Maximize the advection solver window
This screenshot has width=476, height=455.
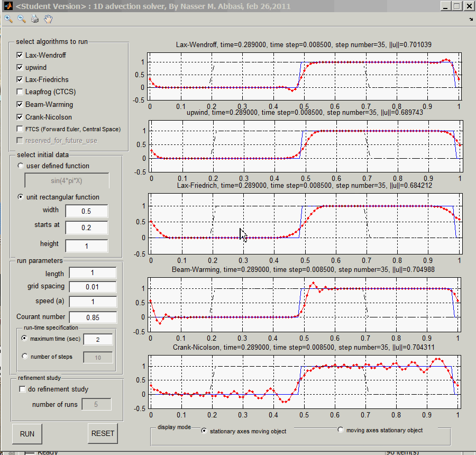pyautogui.click(x=456, y=6)
